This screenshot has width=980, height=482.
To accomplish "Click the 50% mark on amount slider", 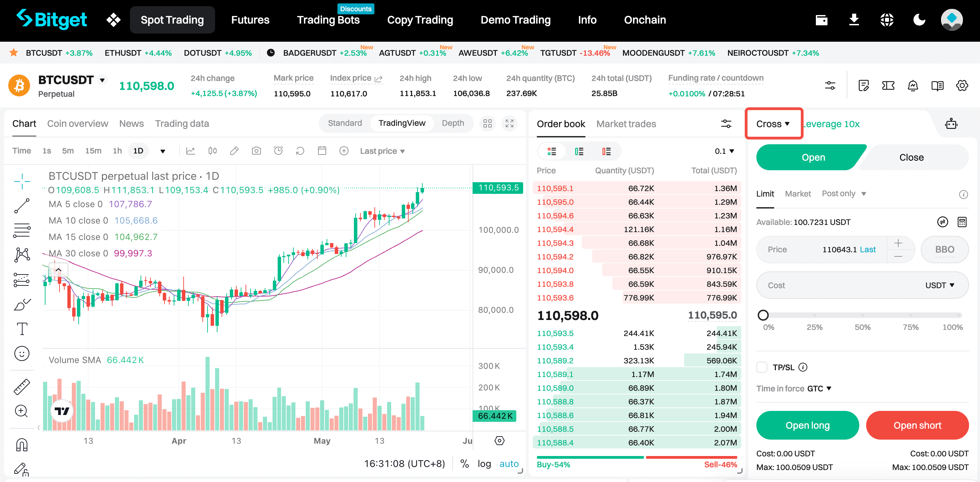I will tap(862, 316).
